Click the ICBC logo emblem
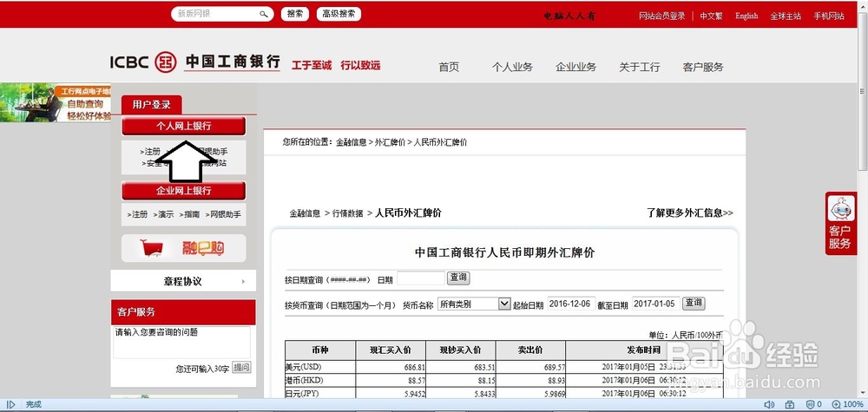This screenshot has height=412, width=868. tap(165, 62)
